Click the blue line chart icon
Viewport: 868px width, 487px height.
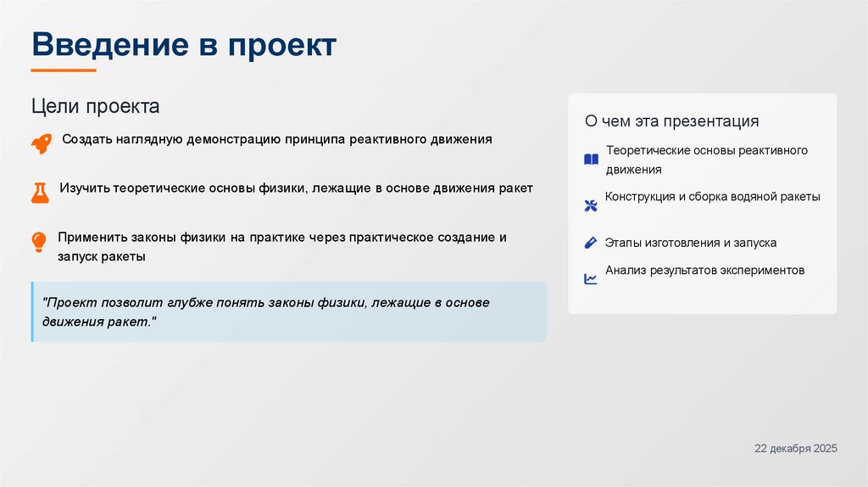pos(591,278)
